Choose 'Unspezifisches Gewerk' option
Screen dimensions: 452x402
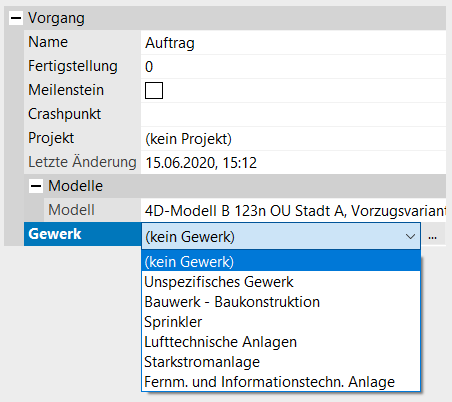(281, 282)
